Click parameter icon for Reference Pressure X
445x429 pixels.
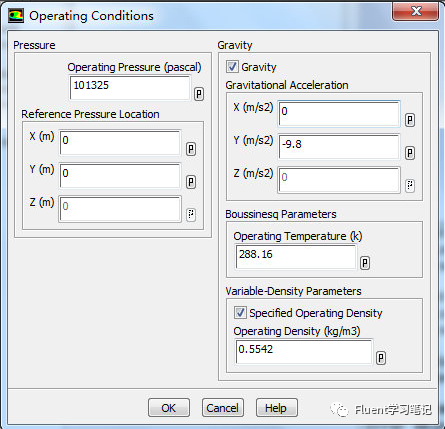click(191, 149)
